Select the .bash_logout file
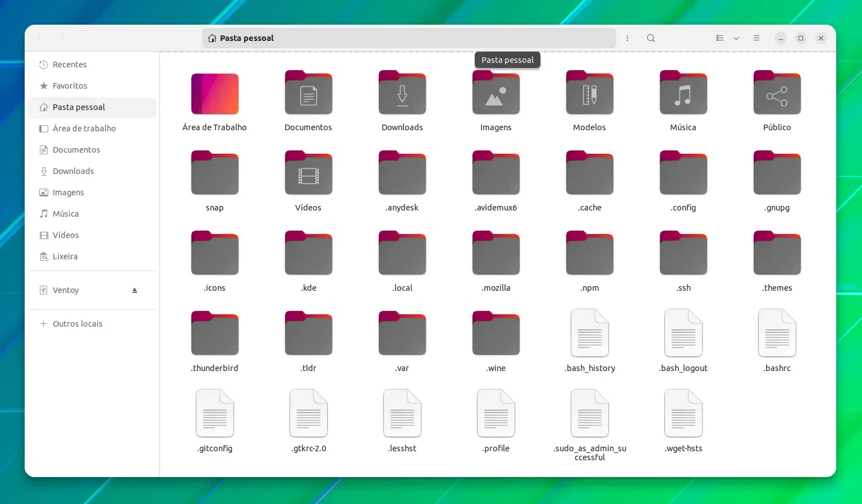 coord(684,333)
